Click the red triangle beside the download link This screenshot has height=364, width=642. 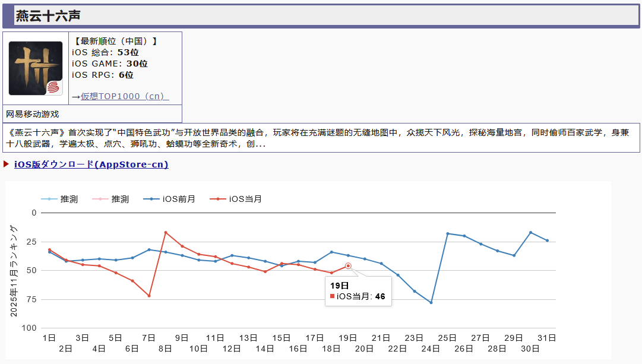pyautogui.click(x=6, y=164)
